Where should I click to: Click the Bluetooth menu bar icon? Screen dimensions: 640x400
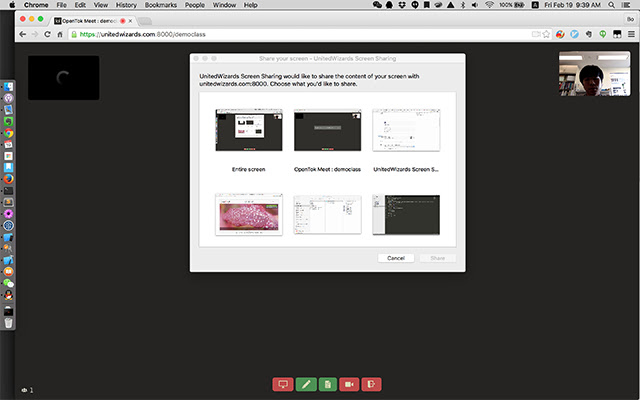coord(463,5)
